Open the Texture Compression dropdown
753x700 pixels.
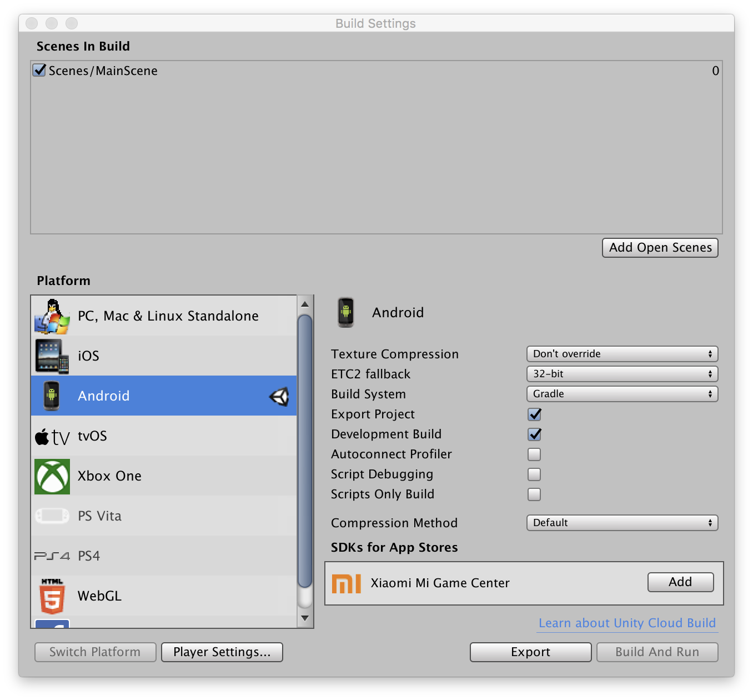tap(621, 354)
